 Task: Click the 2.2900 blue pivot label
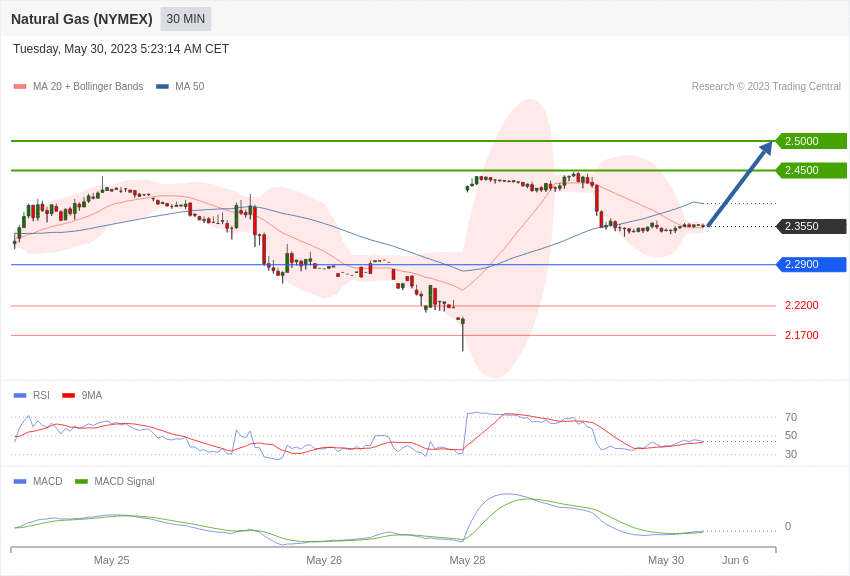coord(812,264)
